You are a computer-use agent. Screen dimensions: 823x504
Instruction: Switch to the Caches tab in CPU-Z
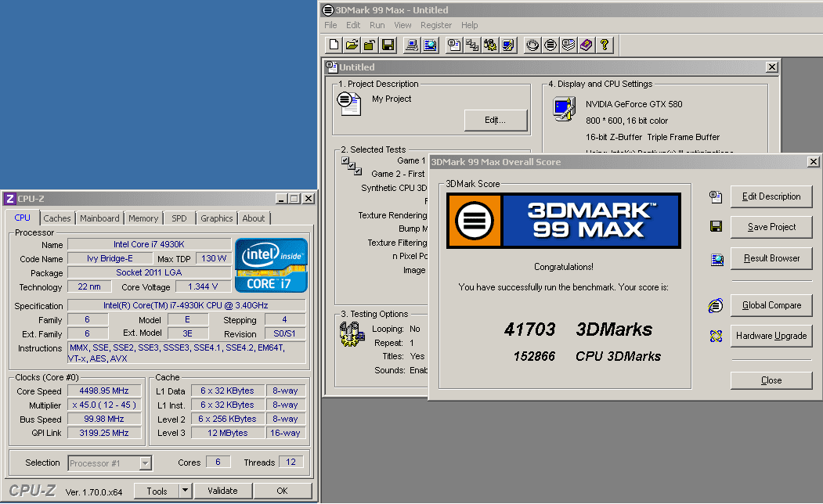[x=56, y=218]
